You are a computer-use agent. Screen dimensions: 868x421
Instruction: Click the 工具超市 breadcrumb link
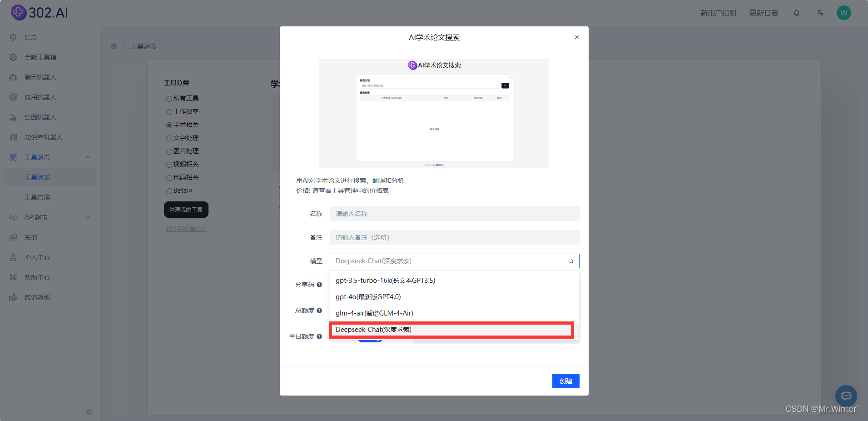[x=144, y=46]
